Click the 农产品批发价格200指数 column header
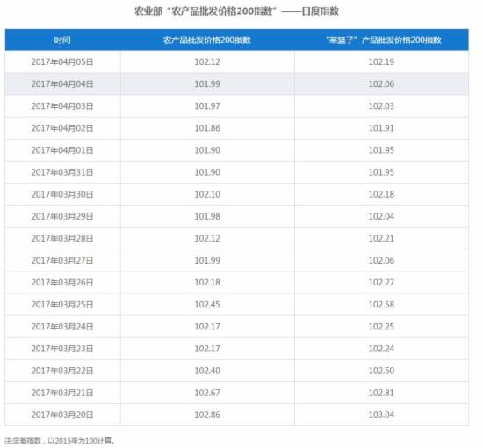The height and width of the screenshot is (448, 483). coord(207,40)
